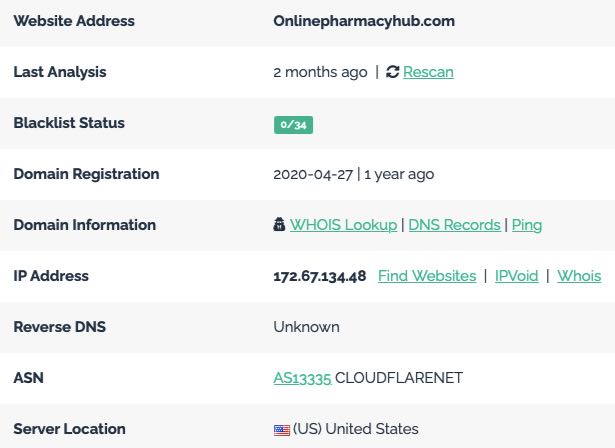Open the DNS Records link
Screen dimensions: 615x448
[455, 225]
